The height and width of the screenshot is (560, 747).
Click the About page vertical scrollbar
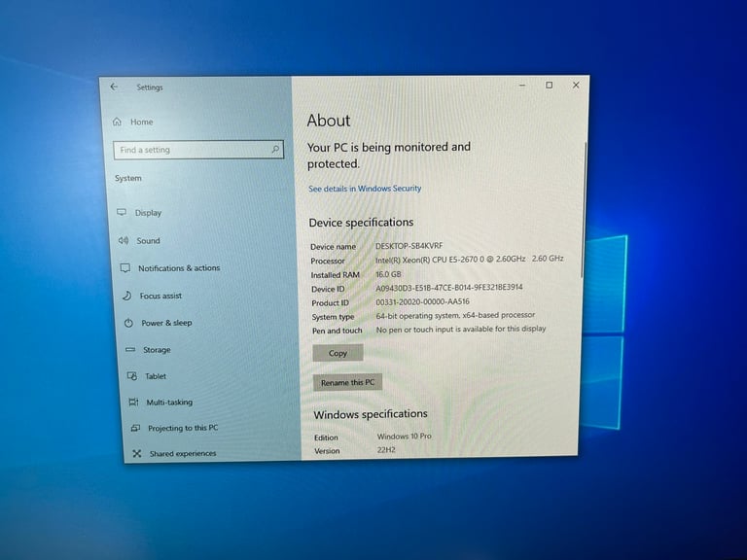pos(583,210)
